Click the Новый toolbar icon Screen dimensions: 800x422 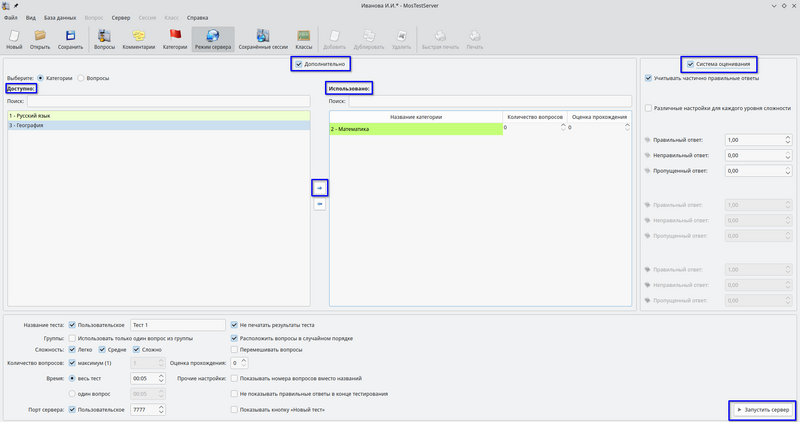click(15, 39)
